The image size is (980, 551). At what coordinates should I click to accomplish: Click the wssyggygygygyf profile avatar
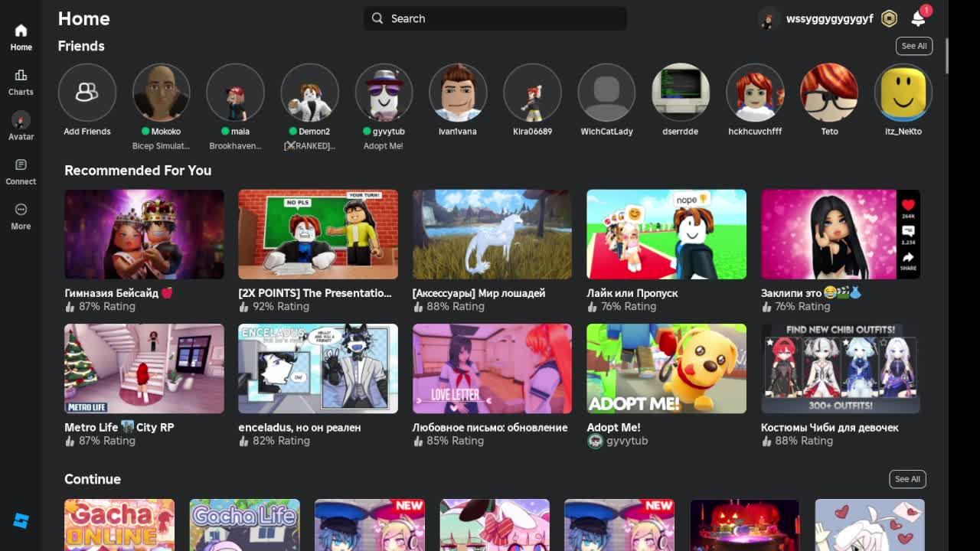coord(769,19)
